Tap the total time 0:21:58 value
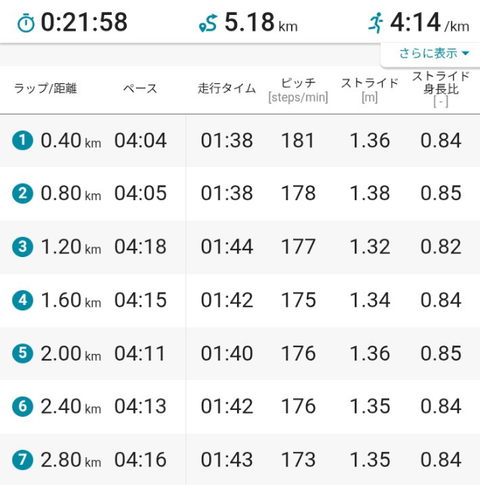 [x=84, y=23]
